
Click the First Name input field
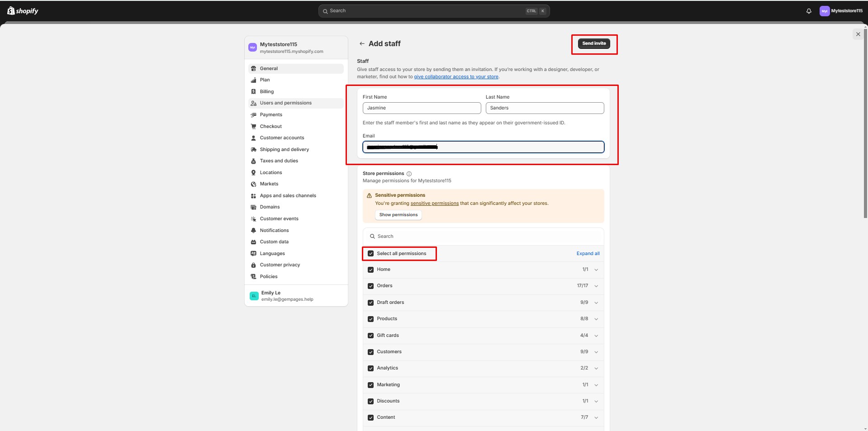point(422,108)
